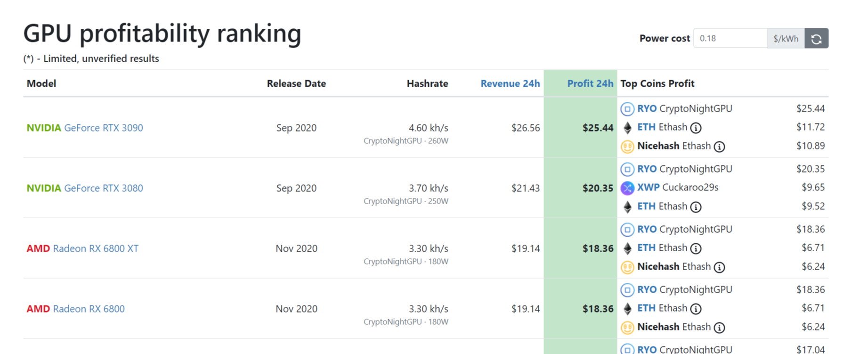
Task: Click the RYO coin icon in RTX 3090 row
Action: pos(627,109)
